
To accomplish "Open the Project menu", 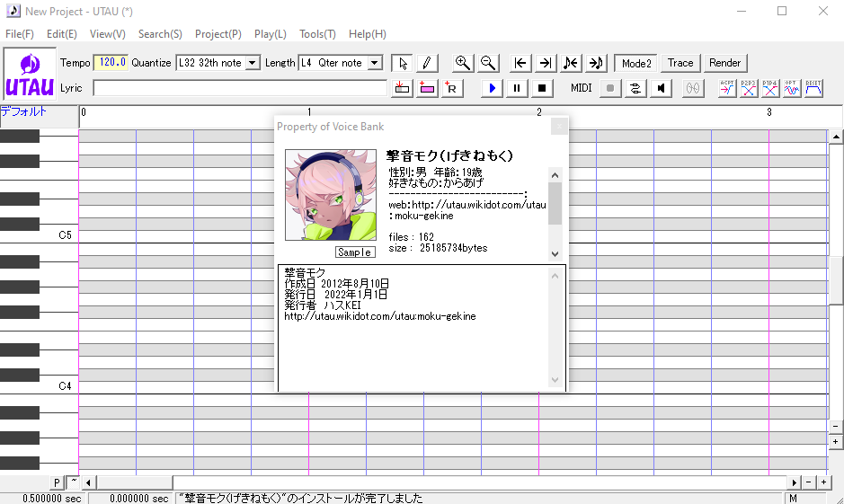I will (x=218, y=34).
